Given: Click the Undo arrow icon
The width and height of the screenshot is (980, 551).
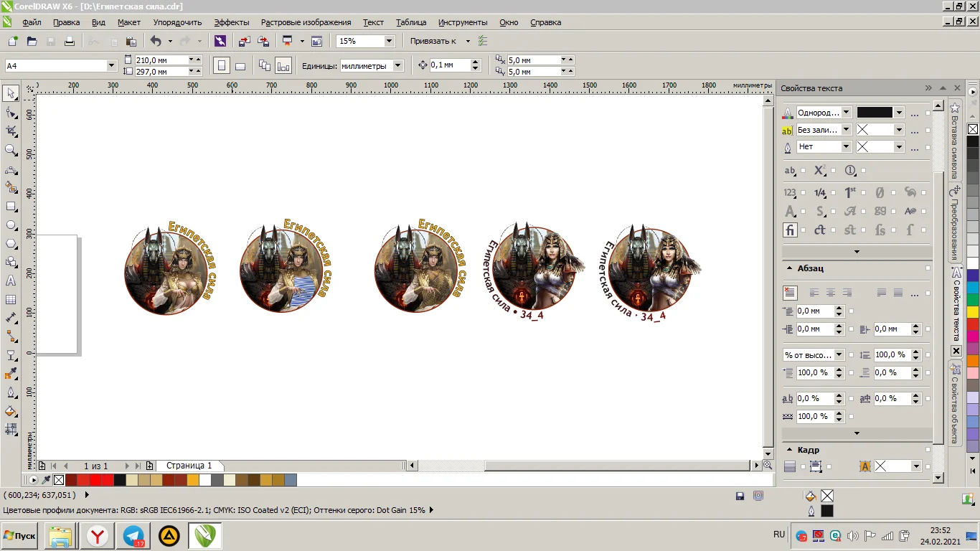Looking at the screenshot, I should pos(156,42).
